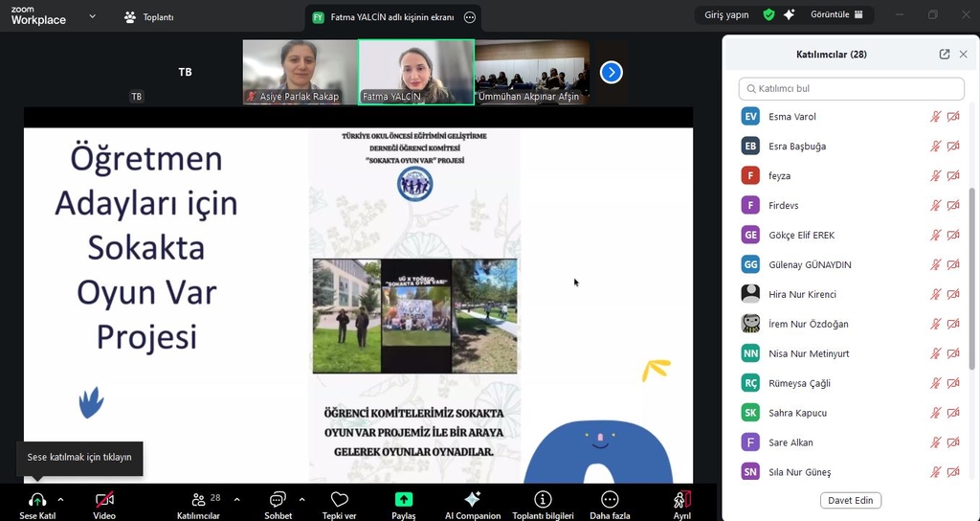Open the Daha fazla more options
Image resolution: width=980 pixels, height=521 pixels.
[610, 500]
